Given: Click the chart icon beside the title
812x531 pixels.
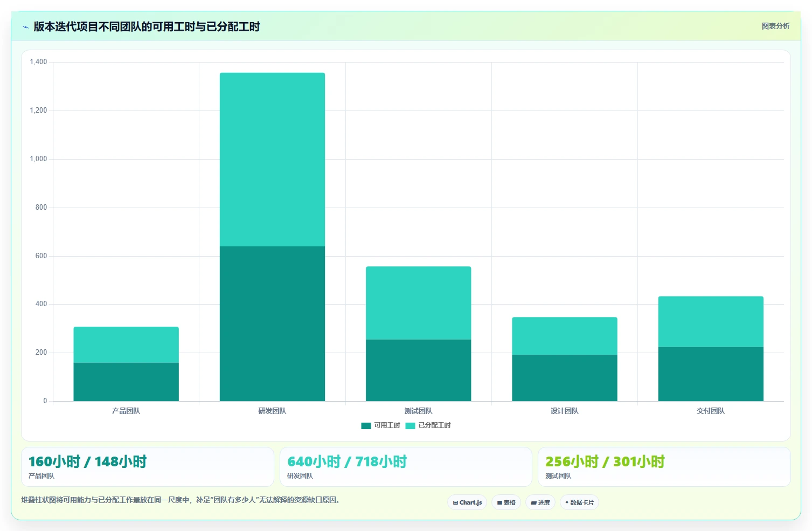Looking at the screenshot, I should click(x=25, y=27).
